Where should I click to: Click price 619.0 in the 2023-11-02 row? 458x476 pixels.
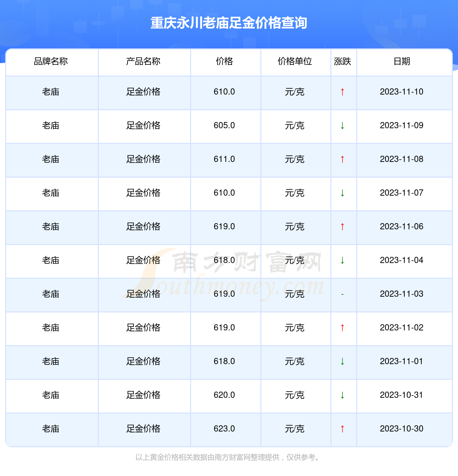point(224,328)
